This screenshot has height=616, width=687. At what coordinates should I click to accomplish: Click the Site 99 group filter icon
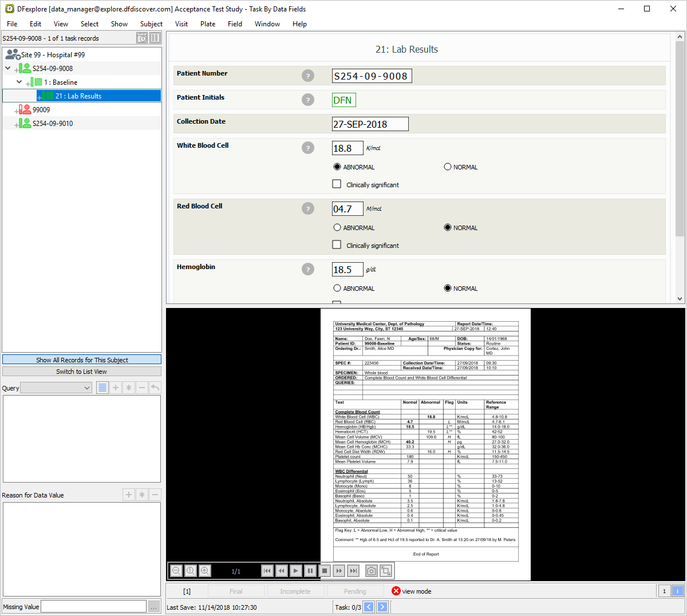[x=13, y=55]
